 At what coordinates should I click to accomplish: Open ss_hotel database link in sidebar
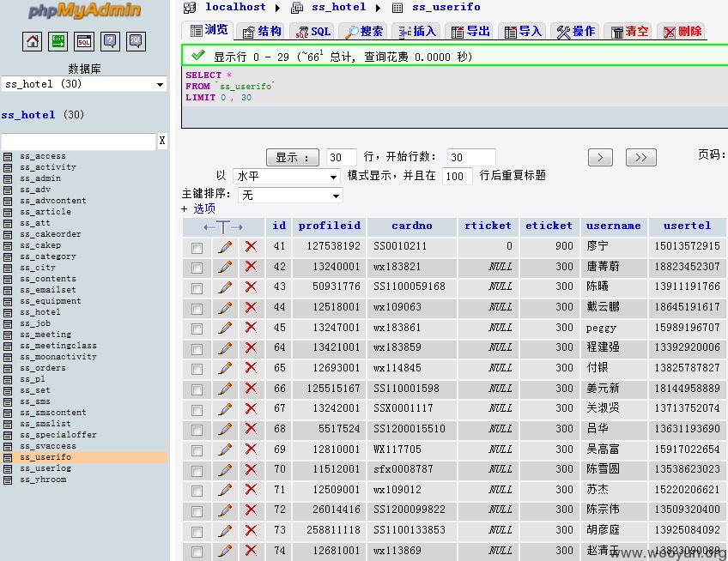click(28, 115)
